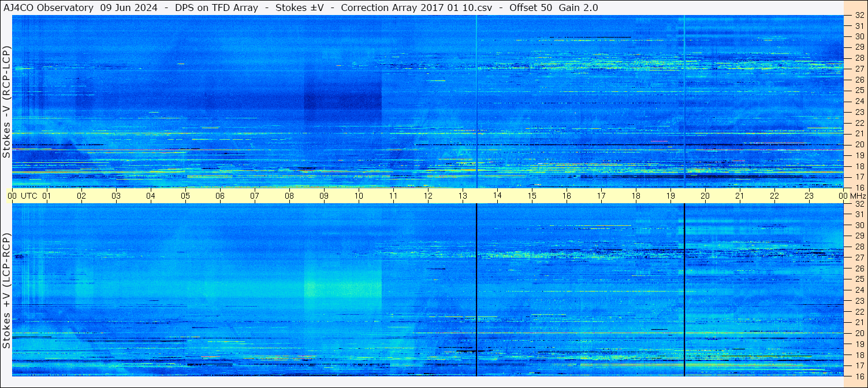Click the 16 MHz label of lower panel

[x=859, y=376]
